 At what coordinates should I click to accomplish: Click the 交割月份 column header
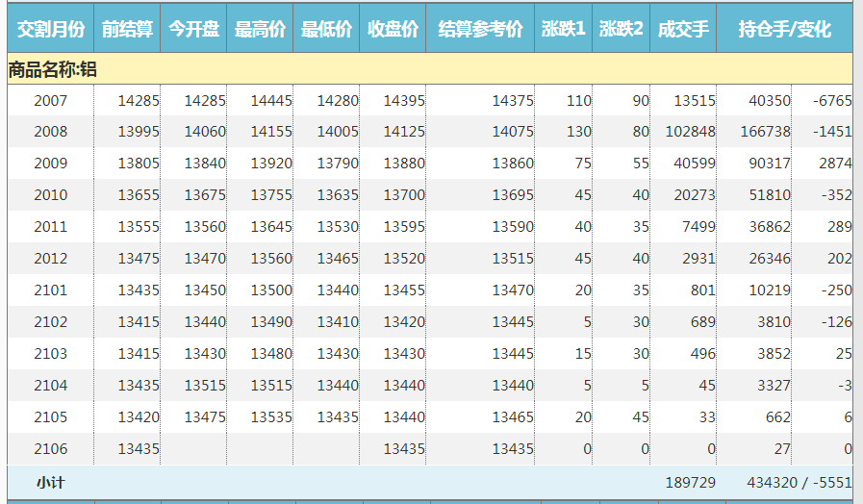(51, 30)
